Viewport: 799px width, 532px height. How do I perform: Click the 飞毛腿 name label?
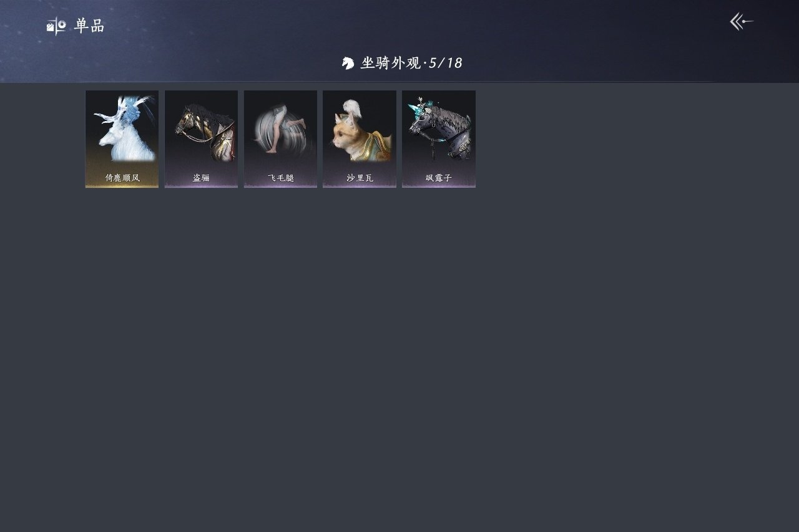pos(280,178)
